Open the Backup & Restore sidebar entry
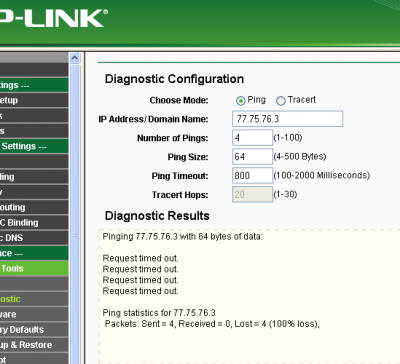This screenshot has height=364, width=400. coord(34,345)
